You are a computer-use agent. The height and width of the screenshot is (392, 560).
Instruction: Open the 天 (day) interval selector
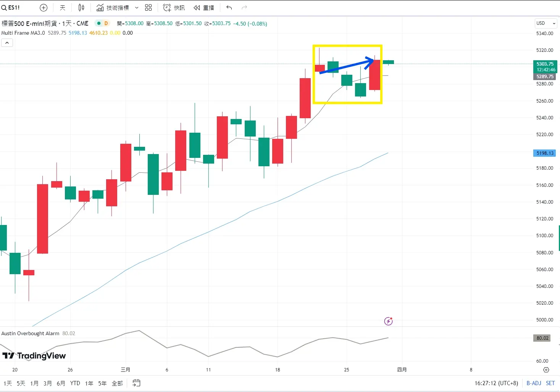(x=63, y=8)
